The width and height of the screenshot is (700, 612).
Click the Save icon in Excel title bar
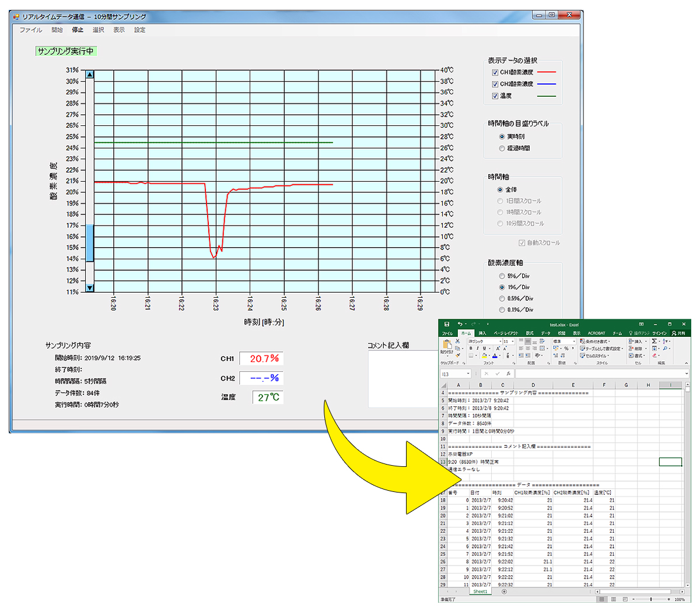(447, 324)
